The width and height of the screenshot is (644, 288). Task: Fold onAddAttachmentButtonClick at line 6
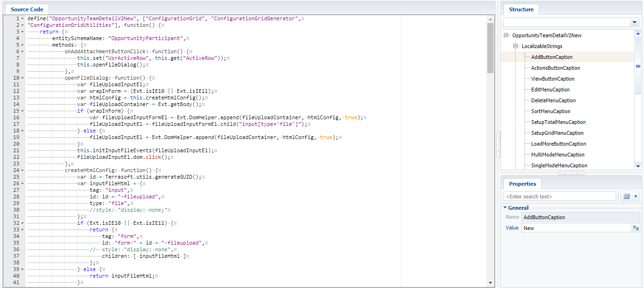coord(22,51)
